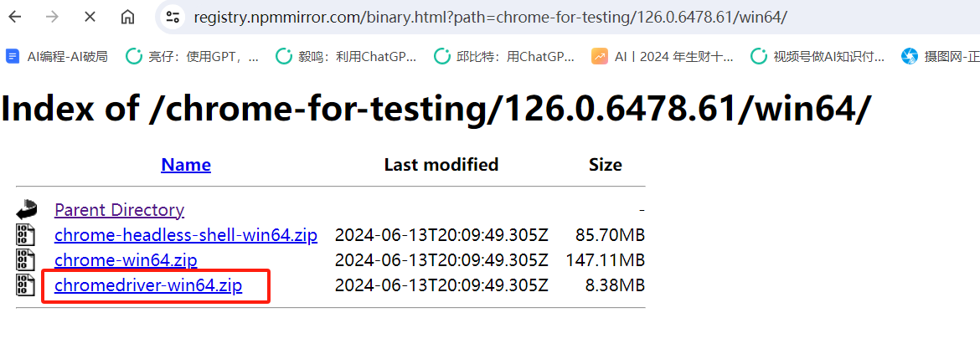Open the 视频号做AI知识付 bookmark
Image resolution: width=980 pixels, height=359 pixels.
(x=818, y=57)
